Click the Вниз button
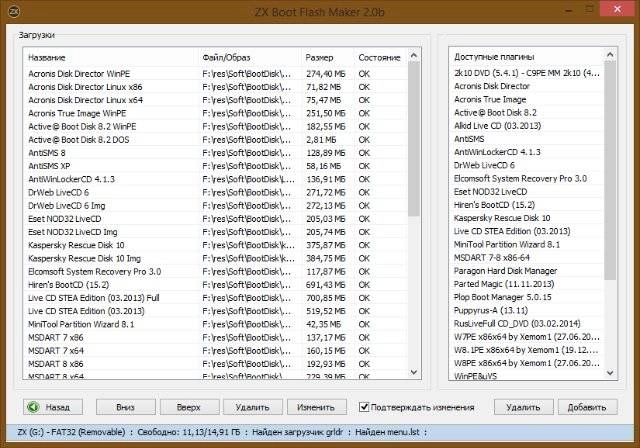The height and width of the screenshot is (448, 640). [x=125, y=407]
